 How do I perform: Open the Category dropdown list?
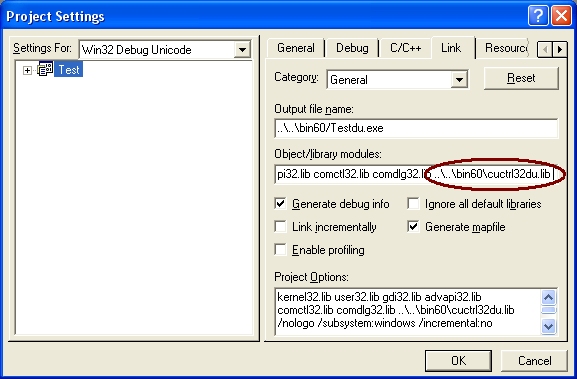click(459, 79)
